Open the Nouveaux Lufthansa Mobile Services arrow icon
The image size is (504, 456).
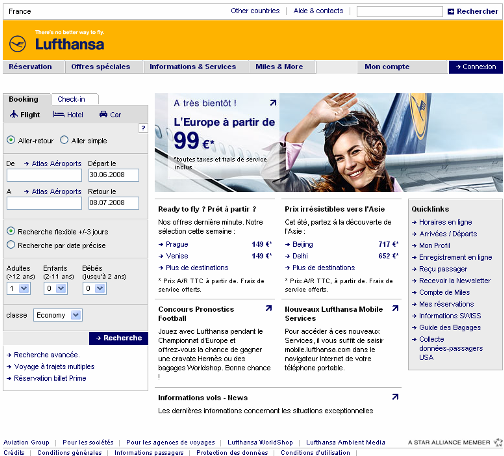[395, 308]
